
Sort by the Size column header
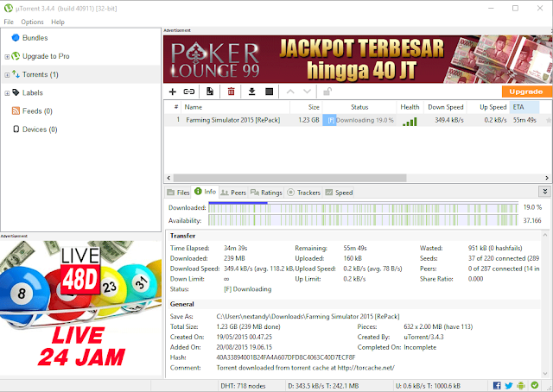tap(306, 107)
